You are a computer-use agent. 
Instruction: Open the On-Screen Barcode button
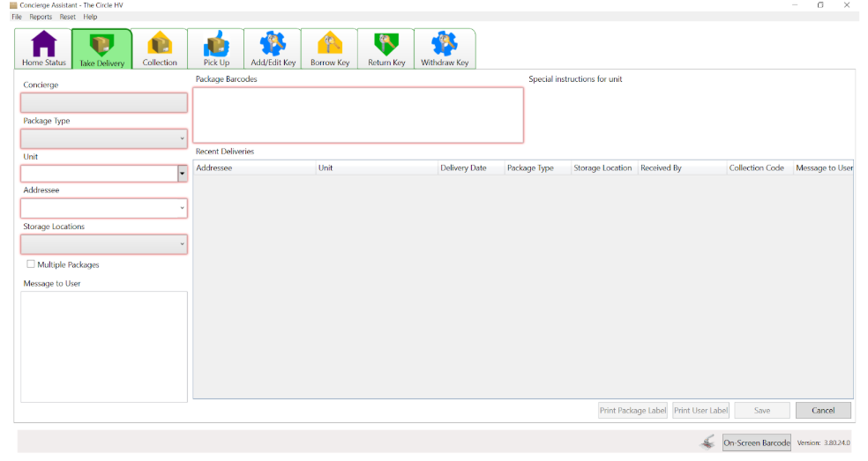[757, 442]
